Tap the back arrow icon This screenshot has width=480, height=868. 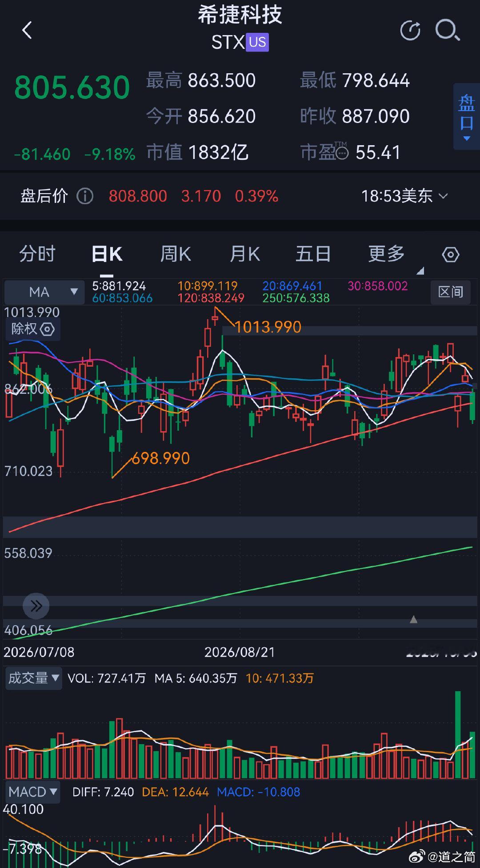(27, 31)
